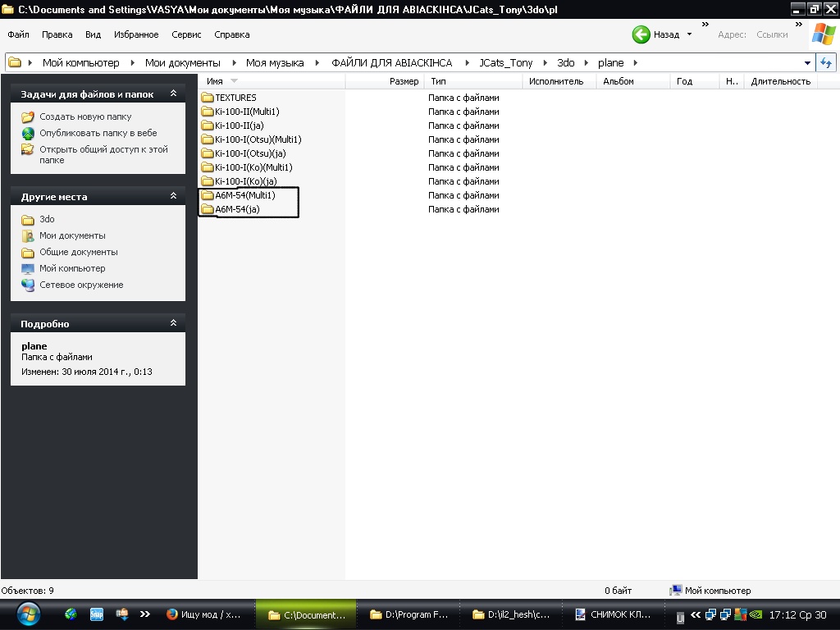
Task: Open the Сервис menu
Action: (186, 34)
